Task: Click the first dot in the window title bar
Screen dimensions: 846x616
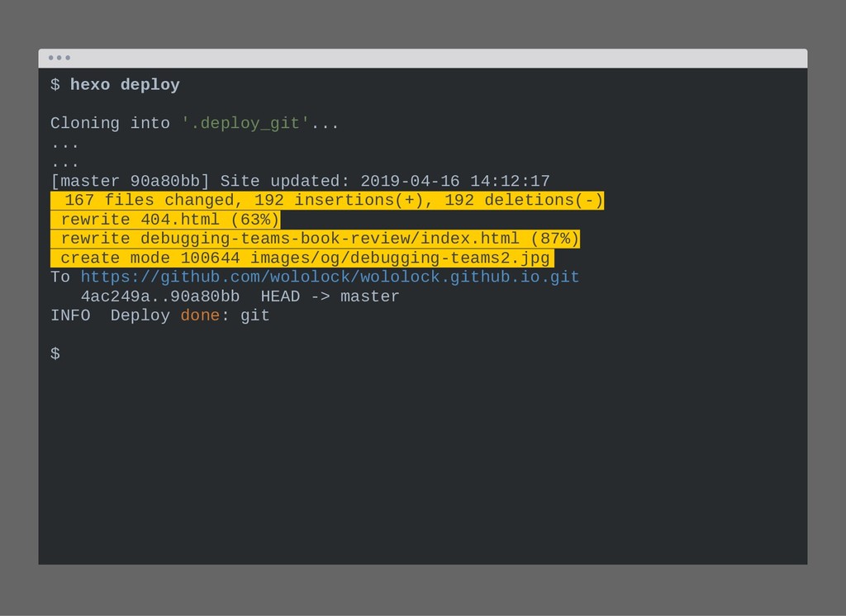Action: pos(50,58)
